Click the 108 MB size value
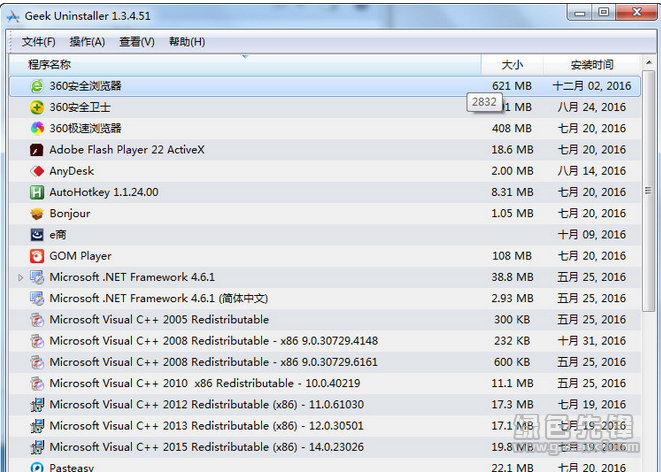Viewport: 661px width, 472px height. pos(512,256)
